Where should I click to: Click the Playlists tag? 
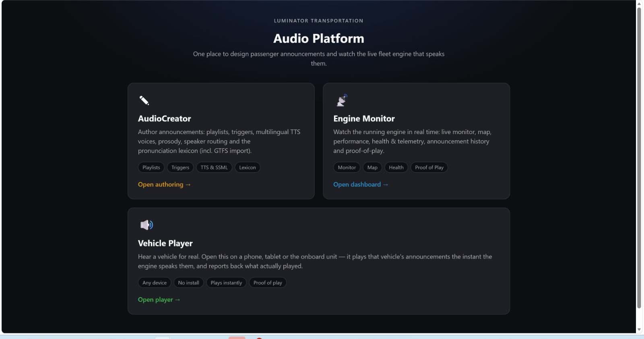(151, 167)
